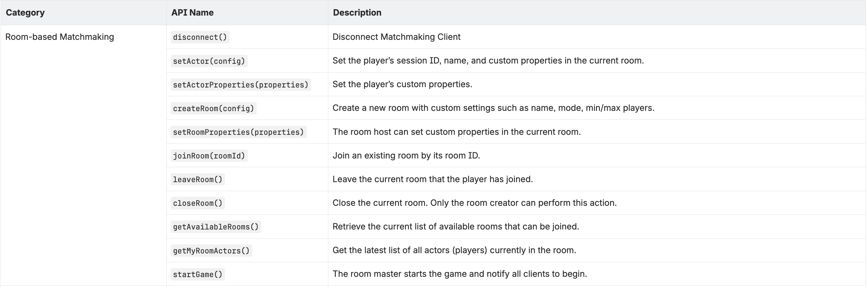Click the joinRoom(roomId) API name
The height and width of the screenshot is (287, 868).
click(209, 155)
